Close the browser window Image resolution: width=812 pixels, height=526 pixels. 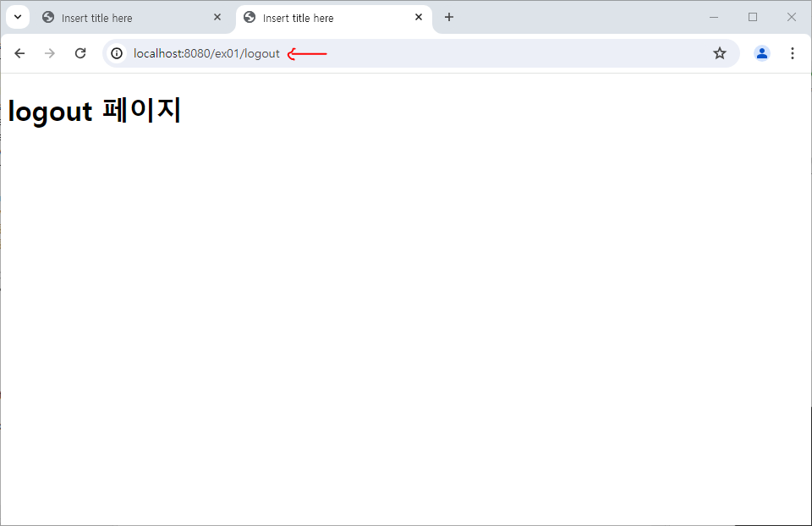click(x=792, y=17)
